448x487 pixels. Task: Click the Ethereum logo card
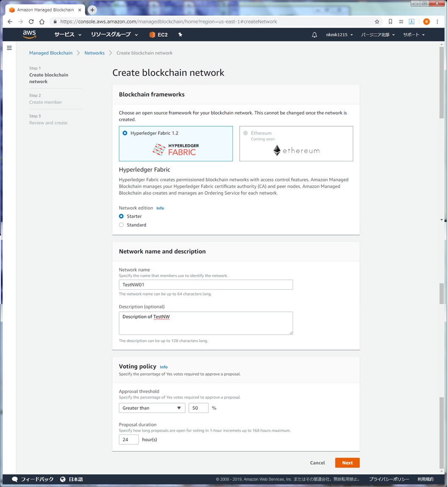296,144
